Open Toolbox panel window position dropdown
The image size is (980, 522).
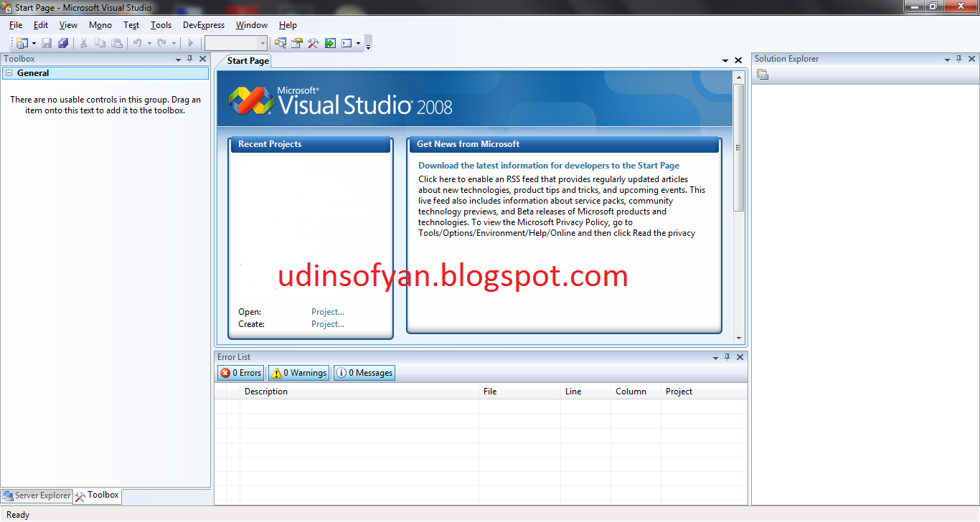pyautogui.click(x=179, y=60)
